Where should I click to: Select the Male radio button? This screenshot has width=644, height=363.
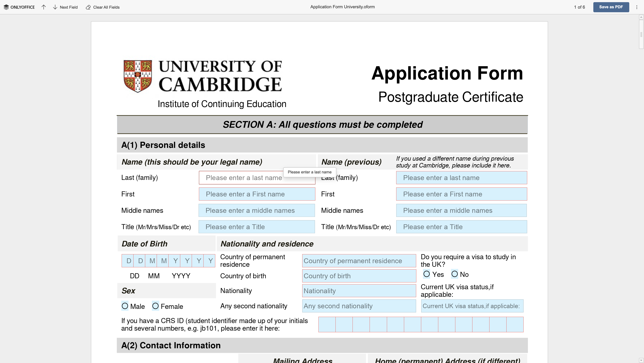125,306
